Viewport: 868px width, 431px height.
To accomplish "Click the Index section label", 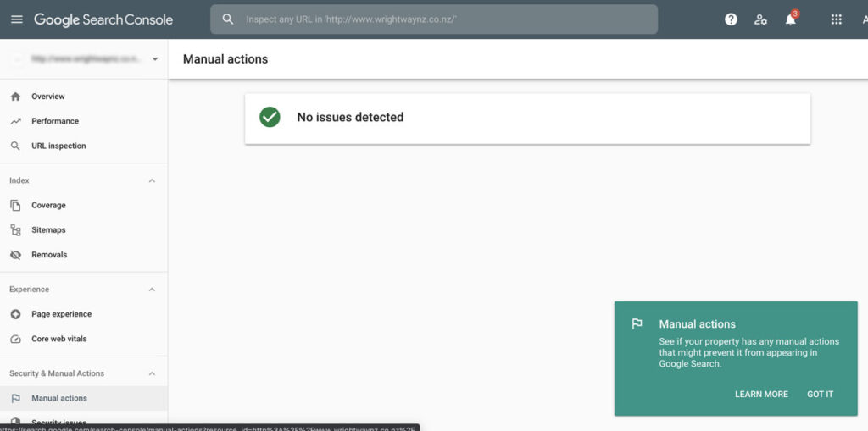I will 19,181.
